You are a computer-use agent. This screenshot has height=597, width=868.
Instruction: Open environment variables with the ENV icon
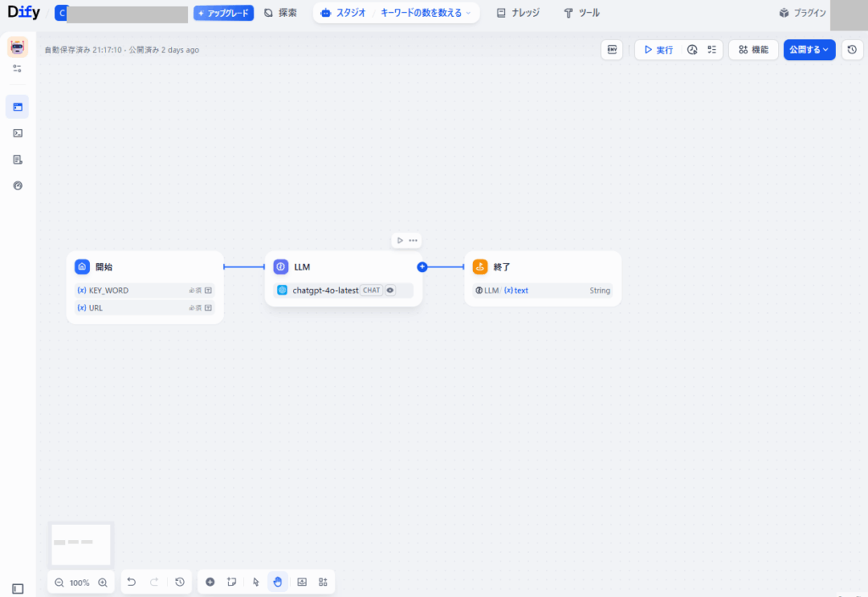[611, 50]
